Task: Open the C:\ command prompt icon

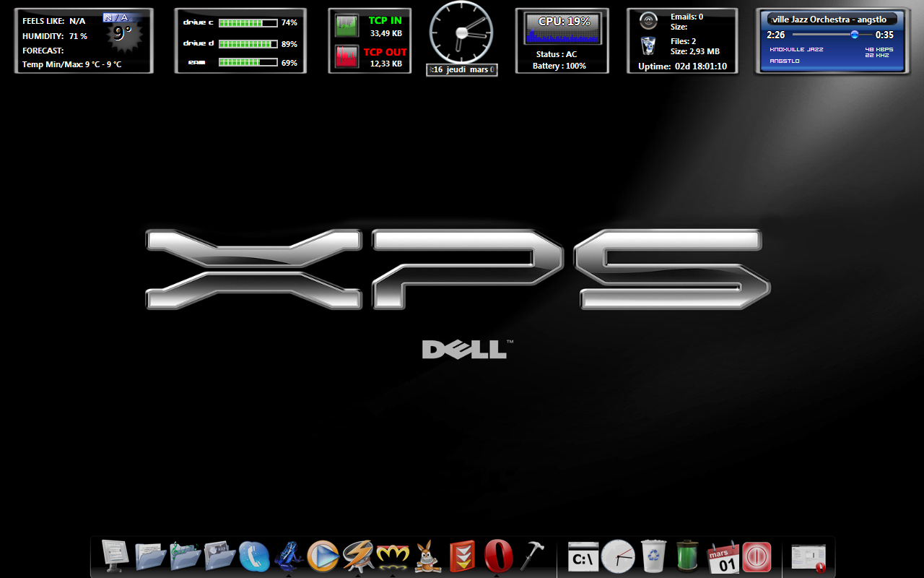Action: pos(583,558)
